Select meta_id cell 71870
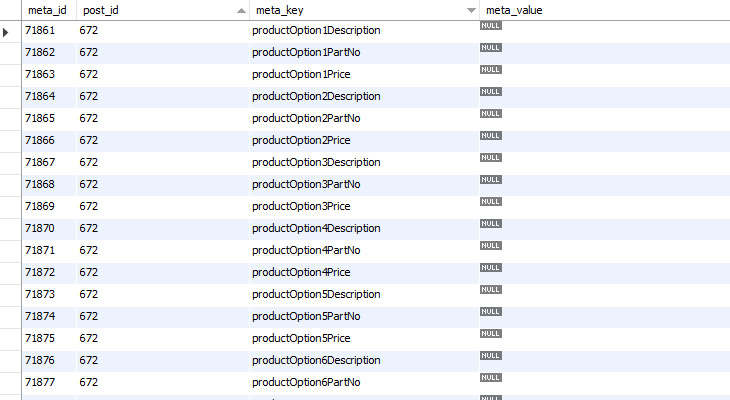 coord(41,229)
